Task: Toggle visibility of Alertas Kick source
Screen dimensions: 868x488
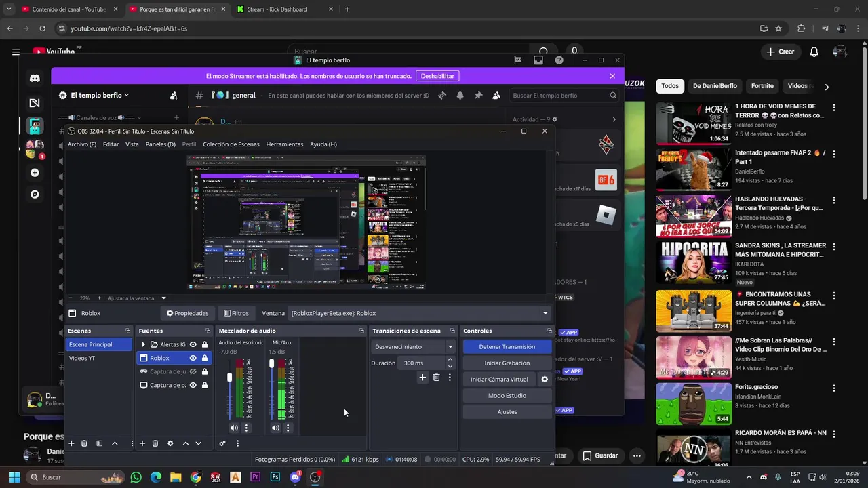Action: click(x=193, y=344)
